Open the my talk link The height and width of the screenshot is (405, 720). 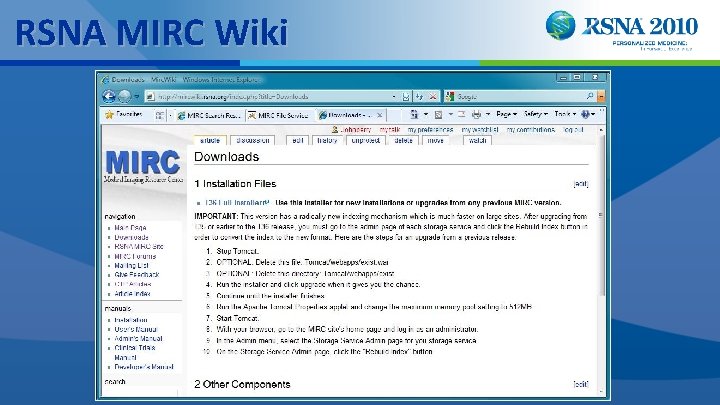389,130
